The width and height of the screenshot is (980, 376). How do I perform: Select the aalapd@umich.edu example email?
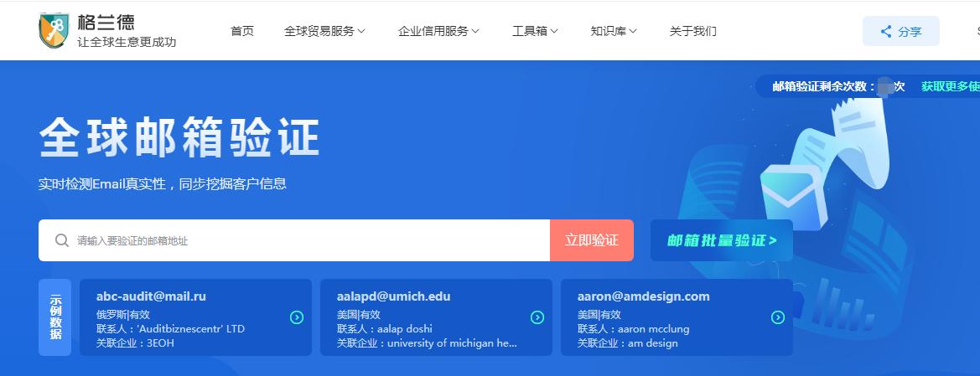coord(394,296)
